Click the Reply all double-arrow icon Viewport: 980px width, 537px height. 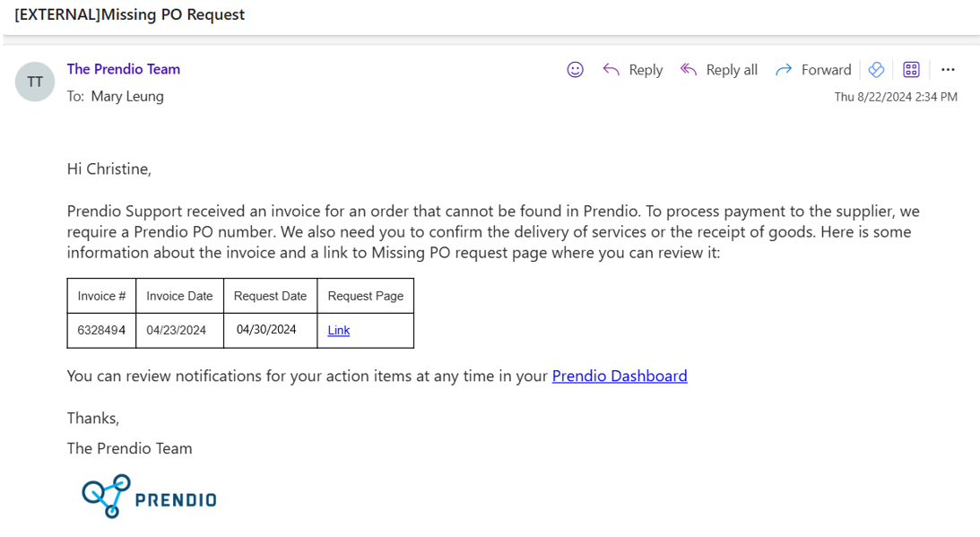(688, 69)
